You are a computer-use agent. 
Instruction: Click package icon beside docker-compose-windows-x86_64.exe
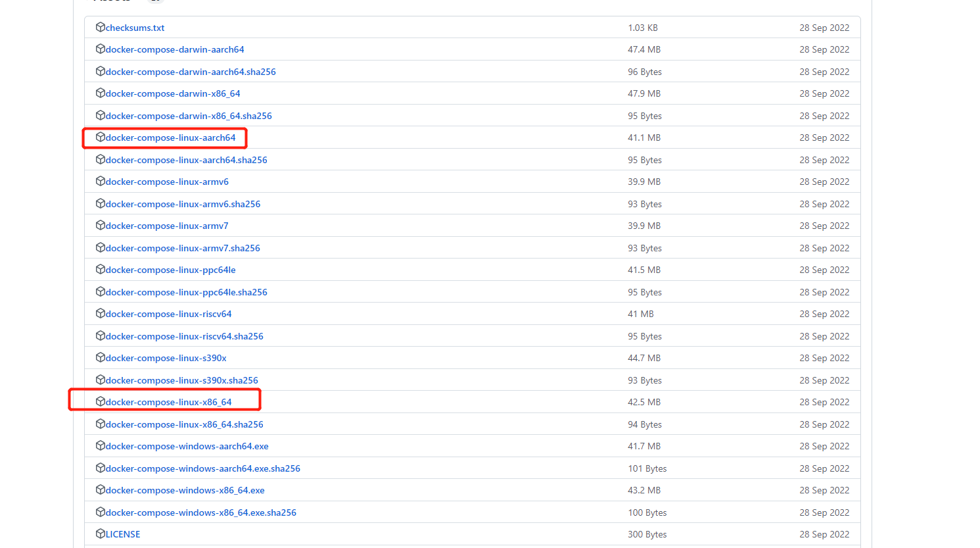(101, 489)
